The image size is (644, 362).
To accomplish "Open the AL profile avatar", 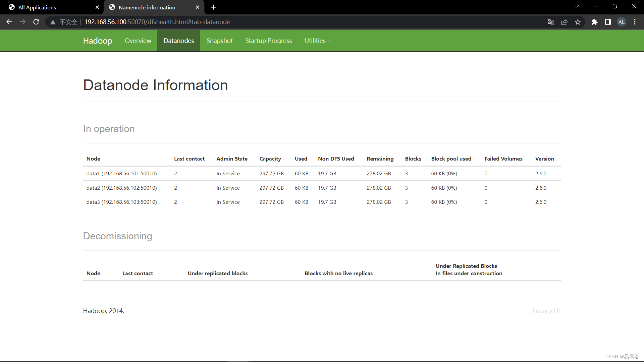I will (x=622, y=22).
